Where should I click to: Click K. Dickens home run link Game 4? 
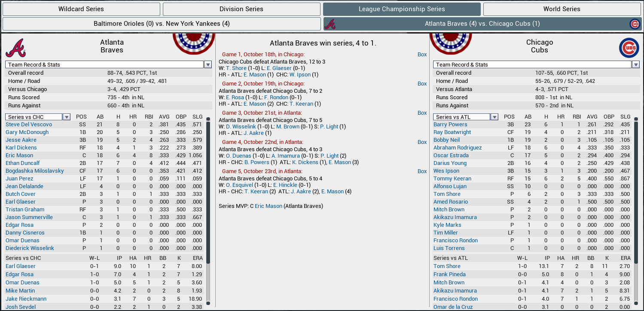click(x=305, y=162)
